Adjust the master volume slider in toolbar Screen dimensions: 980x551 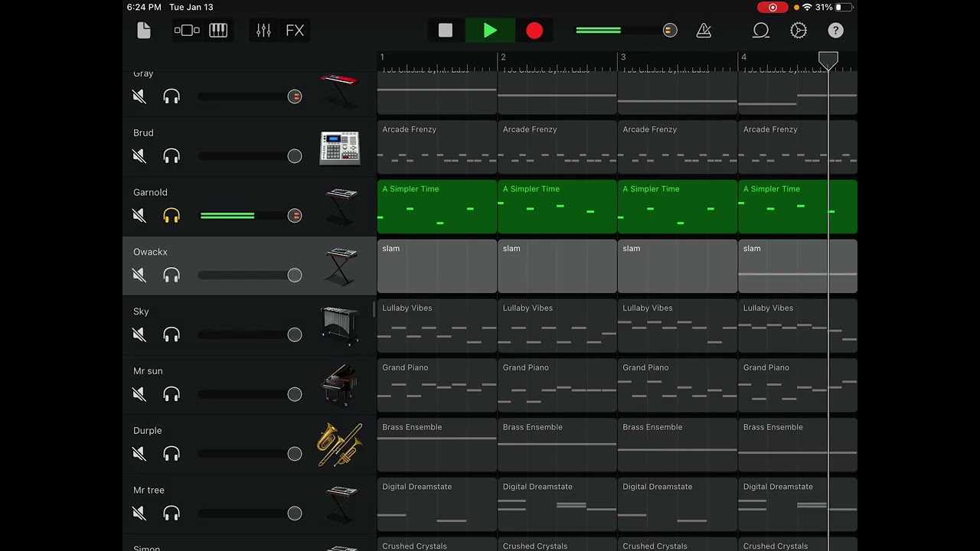pyautogui.click(x=626, y=31)
